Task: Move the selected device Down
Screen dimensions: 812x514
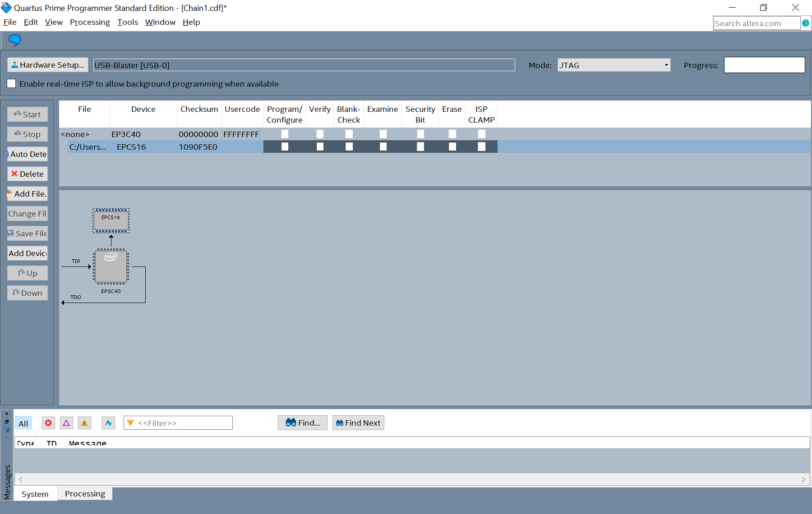Action: (28, 293)
